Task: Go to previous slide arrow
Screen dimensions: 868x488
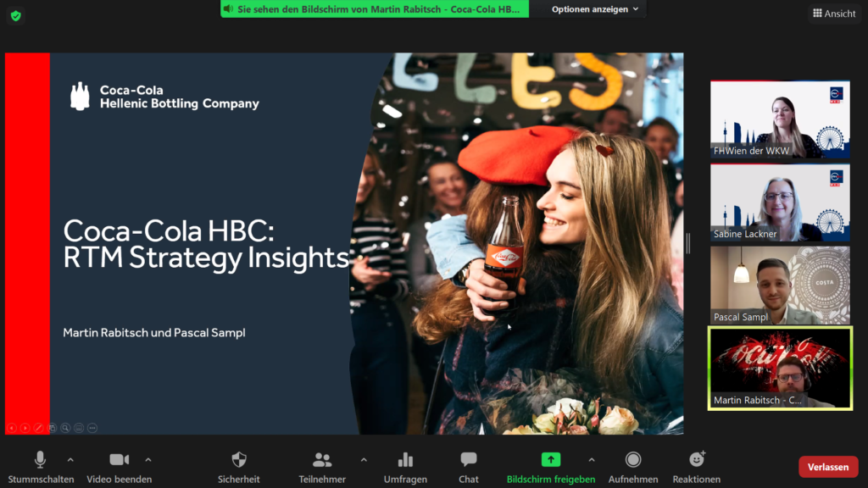Action: (x=12, y=428)
